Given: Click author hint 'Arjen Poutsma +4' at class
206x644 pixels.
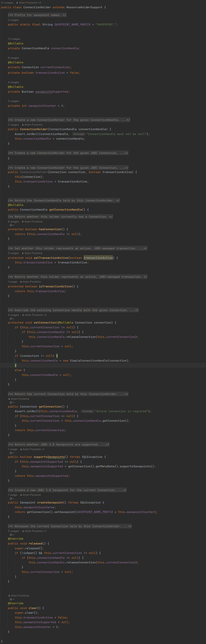Looking at the screenshot, I should point(28,3).
